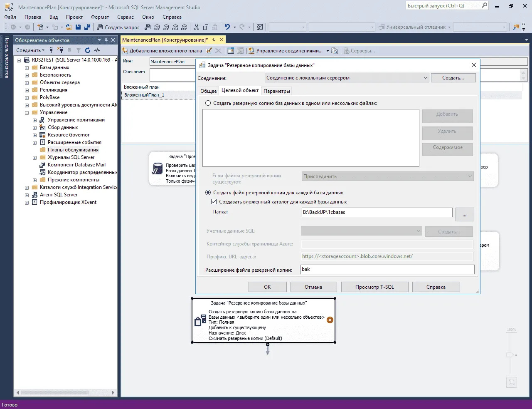Click the Cut scissors icon
The image size is (532, 409).
tap(197, 27)
